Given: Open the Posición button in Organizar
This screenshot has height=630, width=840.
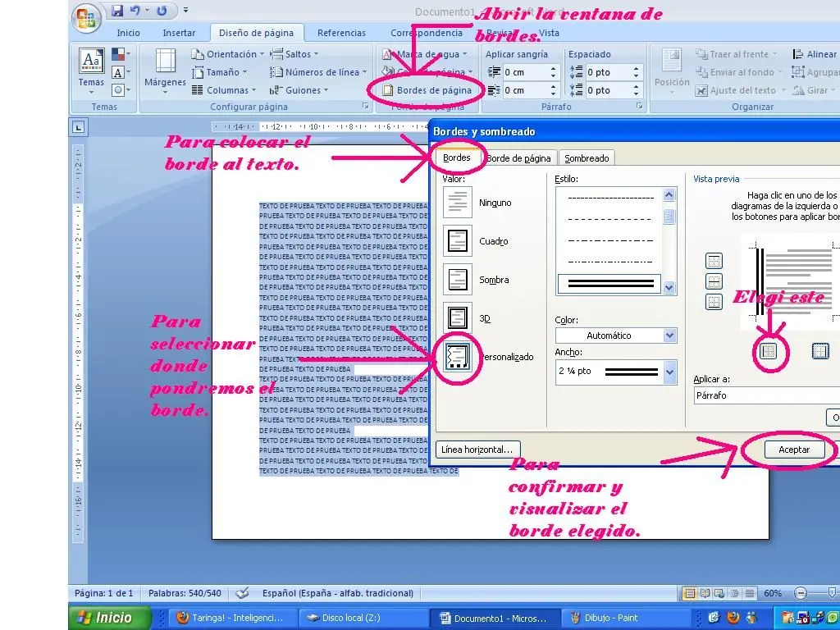Looking at the screenshot, I should tap(672, 71).
